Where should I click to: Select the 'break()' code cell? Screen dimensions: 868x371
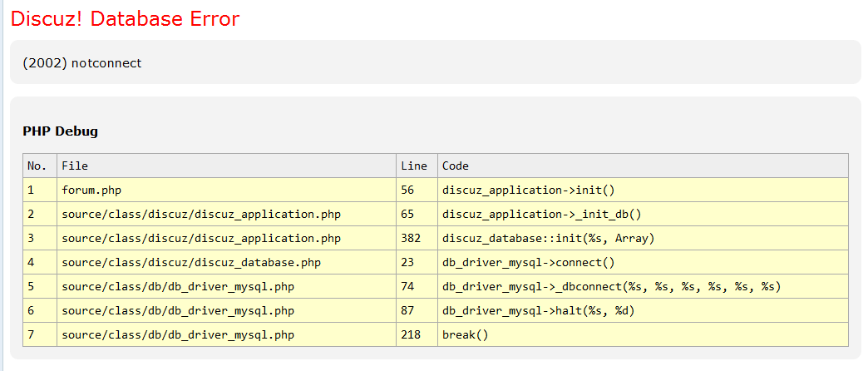pyautogui.click(x=643, y=334)
